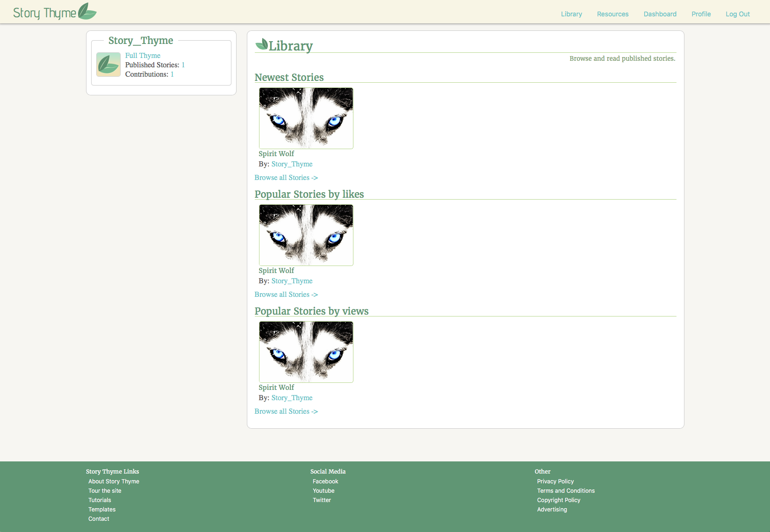Open author Story_Thyme under Newest Stories
Screen dimensions: 770x532
(x=292, y=164)
